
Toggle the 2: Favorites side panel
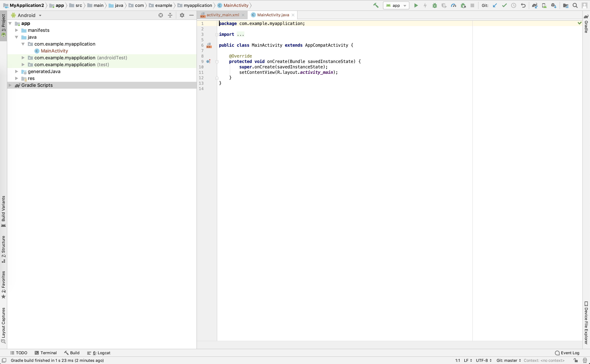[x=3, y=285]
